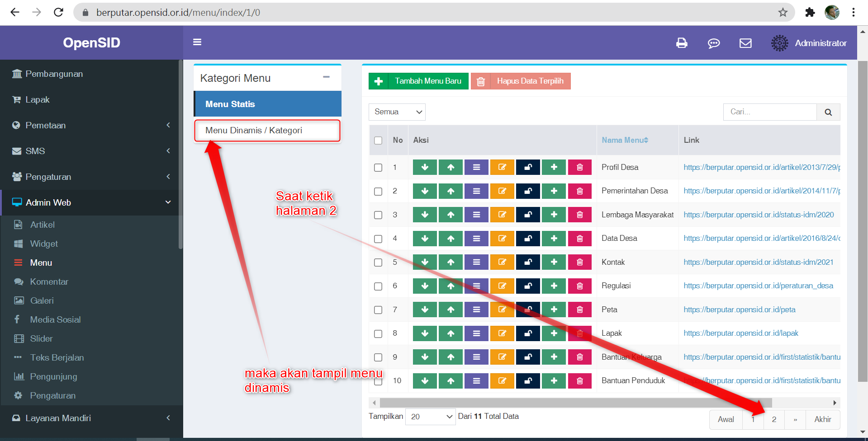Change page size in the Tampilkan 20 dropdown
Screen dimensions: 868x441
click(x=430, y=416)
